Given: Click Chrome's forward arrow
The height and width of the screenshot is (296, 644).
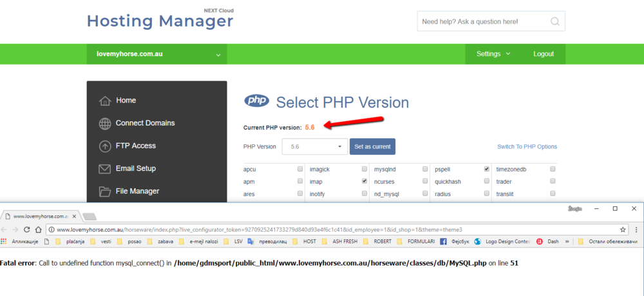Looking at the screenshot, I should (15, 230).
